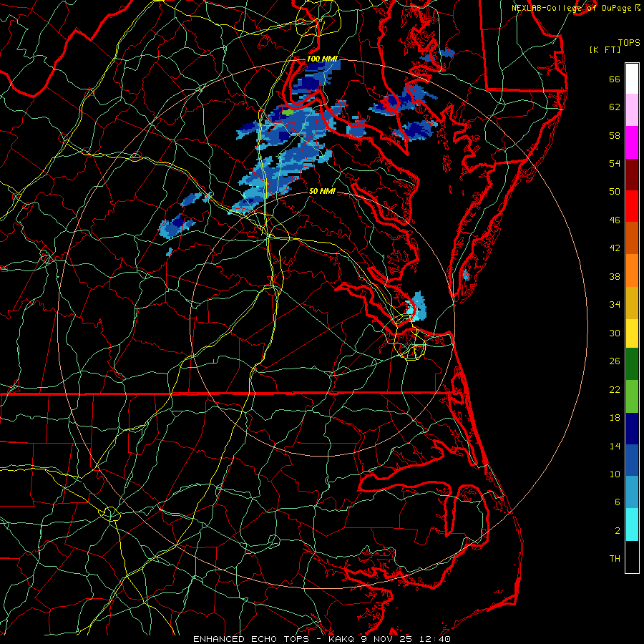Click the KAKQ radar site identifier
The width and height of the screenshot is (644, 644).
point(342,639)
